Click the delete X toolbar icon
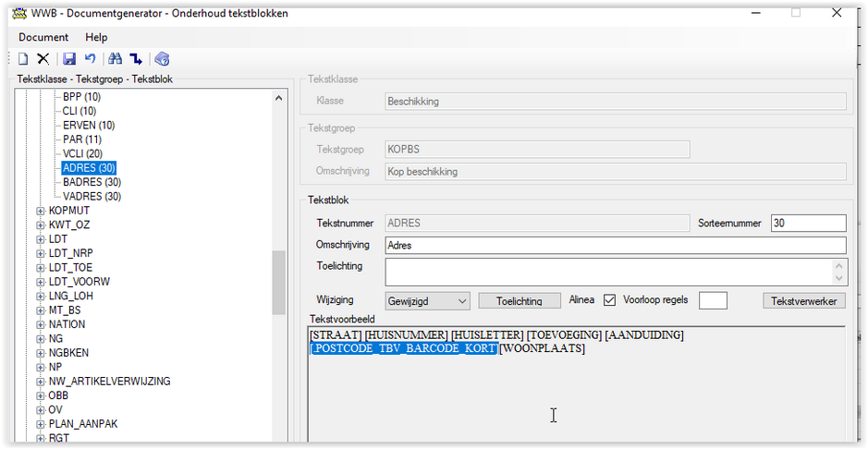This screenshot has width=868, height=449. (x=43, y=58)
